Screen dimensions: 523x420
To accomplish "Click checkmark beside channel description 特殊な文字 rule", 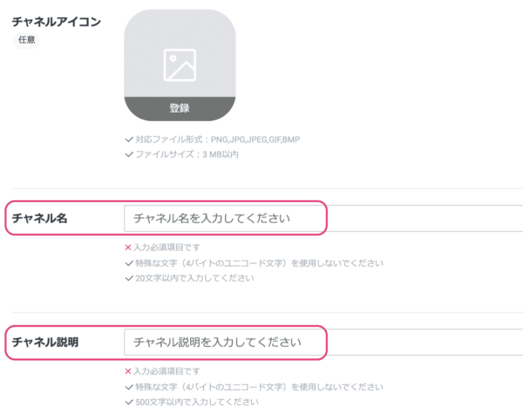I will click(129, 387).
